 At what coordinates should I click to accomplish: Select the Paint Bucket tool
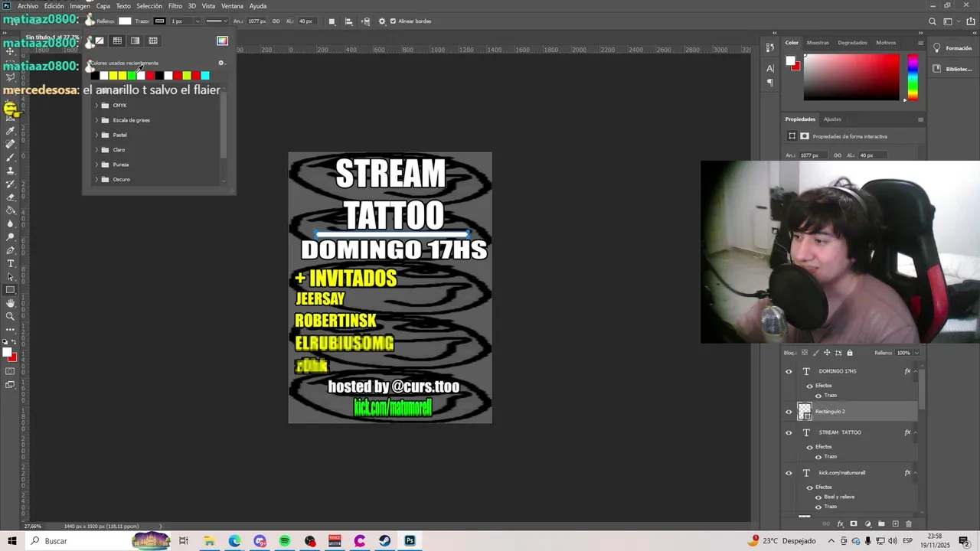(11, 210)
